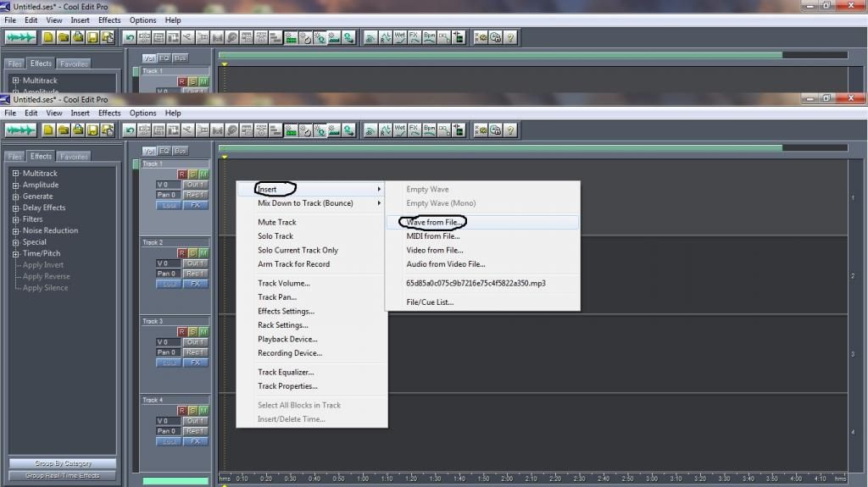Click the Help question mark icon in lower toolbar

[x=511, y=130]
